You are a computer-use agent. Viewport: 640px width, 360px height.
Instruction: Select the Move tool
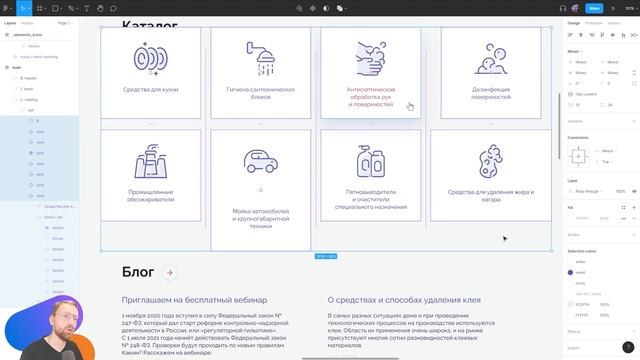(x=23, y=8)
